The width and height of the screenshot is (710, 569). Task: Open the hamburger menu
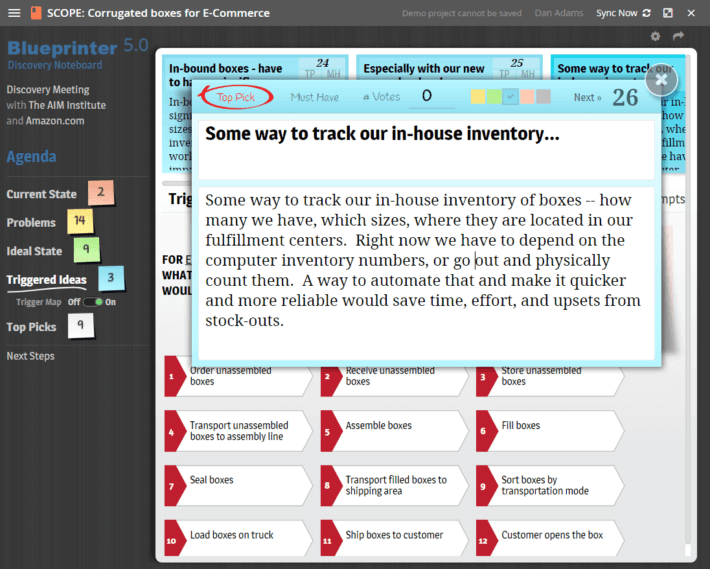point(14,13)
